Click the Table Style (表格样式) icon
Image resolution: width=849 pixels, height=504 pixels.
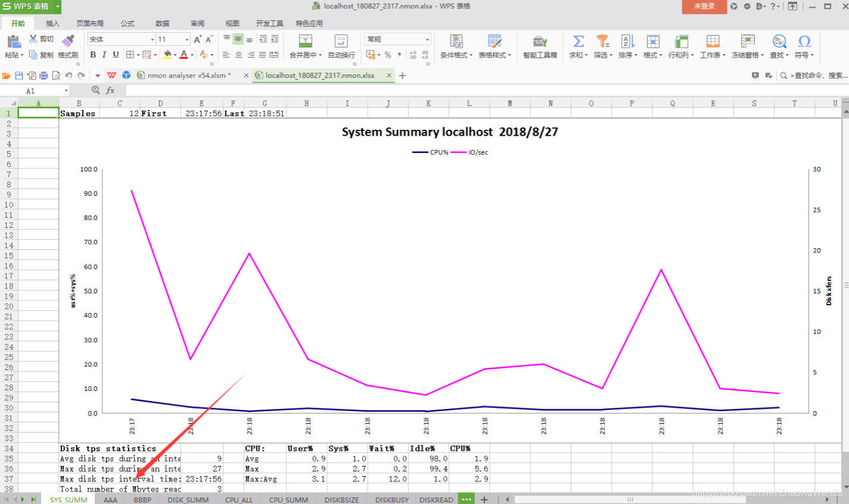[x=495, y=40]
